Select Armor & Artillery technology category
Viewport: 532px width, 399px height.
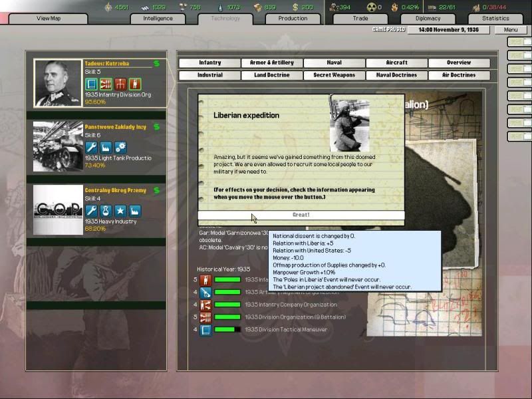pyautogui.click(x=272, y=63)
